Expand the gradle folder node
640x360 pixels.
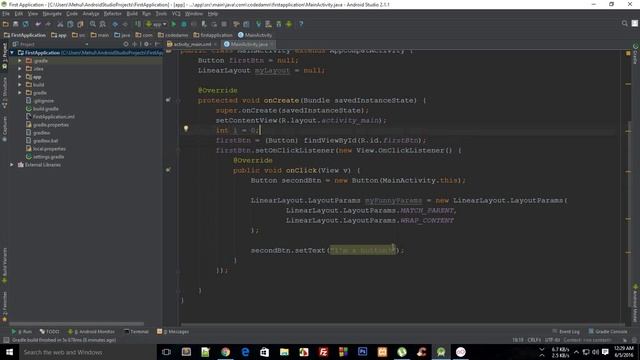pyautogui.click(x=20, y=93)
